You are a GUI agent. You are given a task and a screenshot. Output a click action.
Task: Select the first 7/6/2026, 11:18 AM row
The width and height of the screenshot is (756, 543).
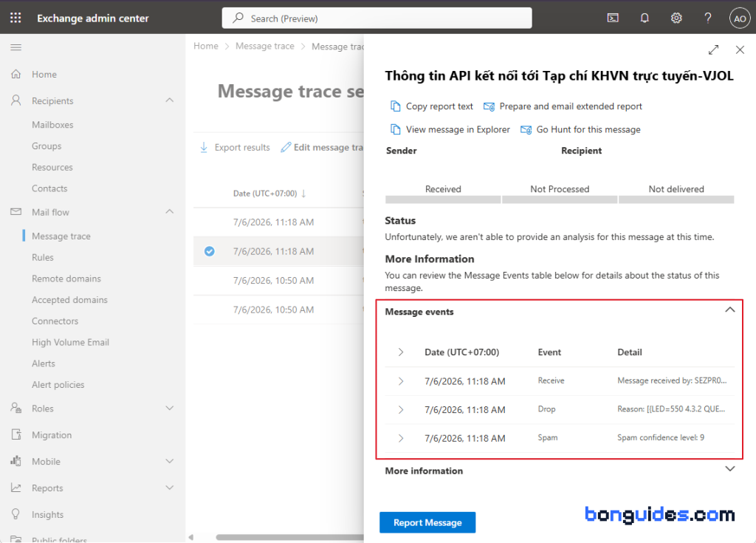(278, 222)
